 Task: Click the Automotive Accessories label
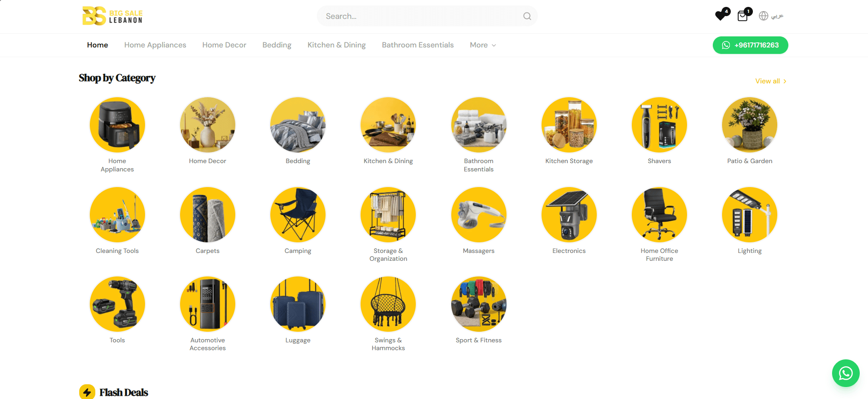pos(208,344)
